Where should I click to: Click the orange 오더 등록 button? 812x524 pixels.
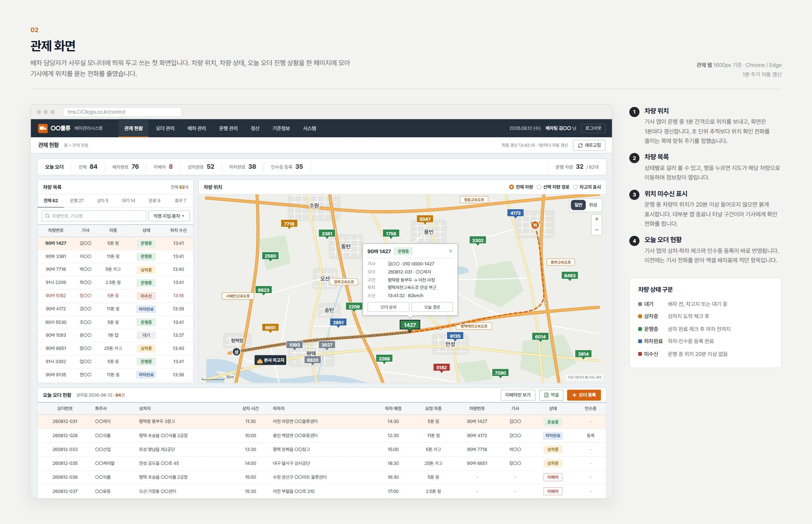click(x=584, y=395)
